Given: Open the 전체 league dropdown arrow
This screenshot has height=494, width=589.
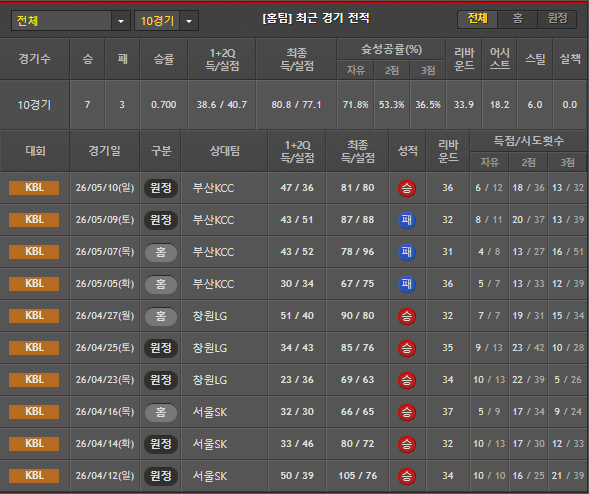Looking at the screenshot, I should tap(121, 21).
